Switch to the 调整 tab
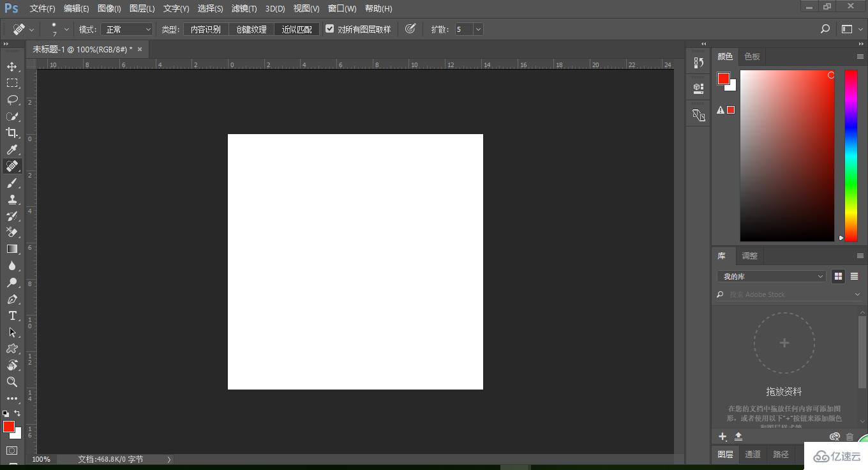The height and width of the screenshot is (470, 868). (749, 256)
